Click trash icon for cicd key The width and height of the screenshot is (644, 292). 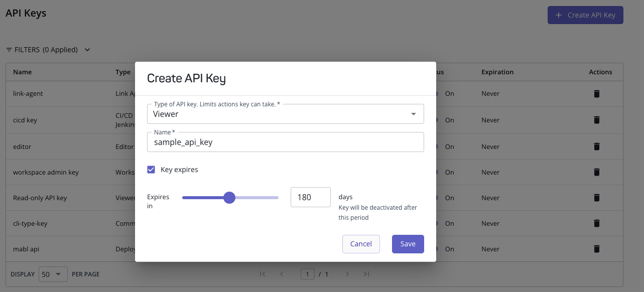tap(596, 120)
